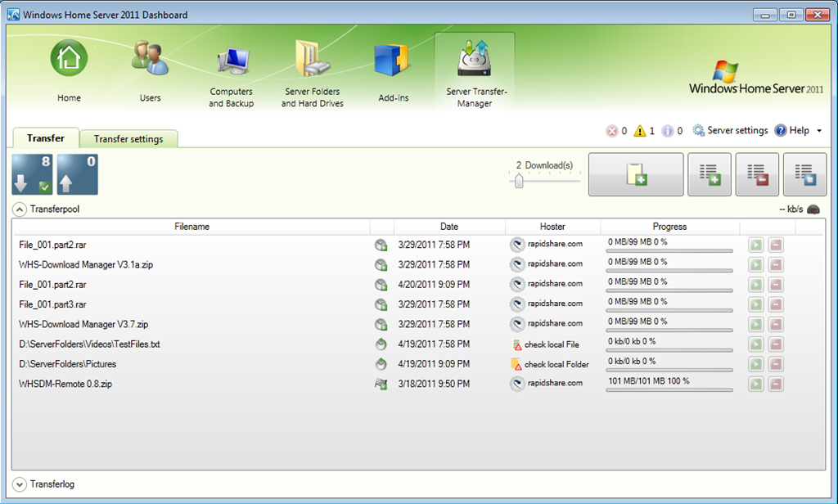Start WHSDM-Remote 0.8.zip transfer
The height and width of the screenshot is (504, 838).
(x=755, y=384)
